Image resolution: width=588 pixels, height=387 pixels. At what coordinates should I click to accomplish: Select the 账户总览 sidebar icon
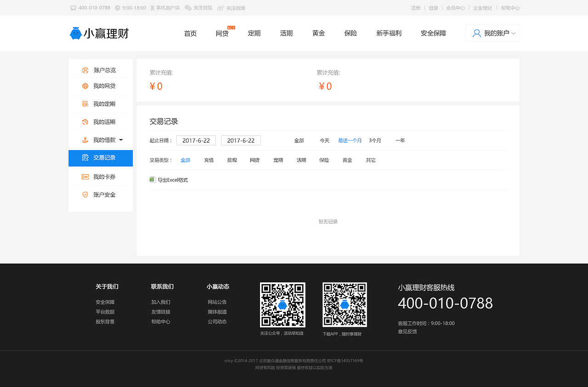(x=85, y=70)
